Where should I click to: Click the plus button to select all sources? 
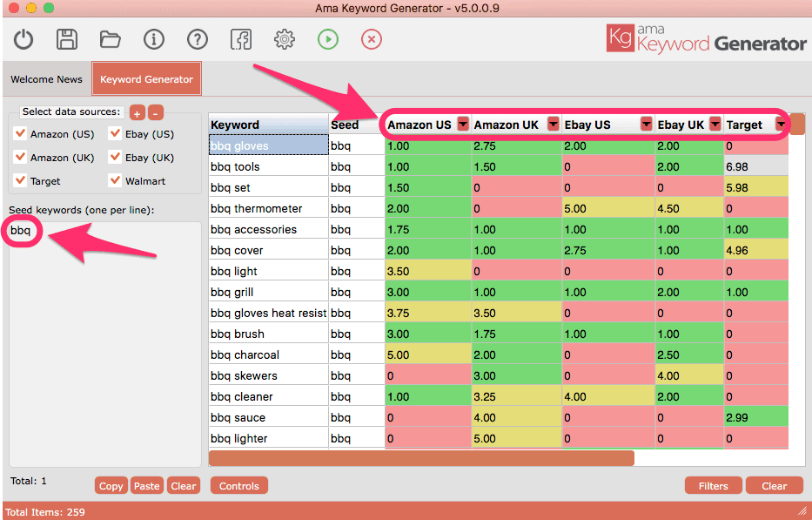(138, 112)
